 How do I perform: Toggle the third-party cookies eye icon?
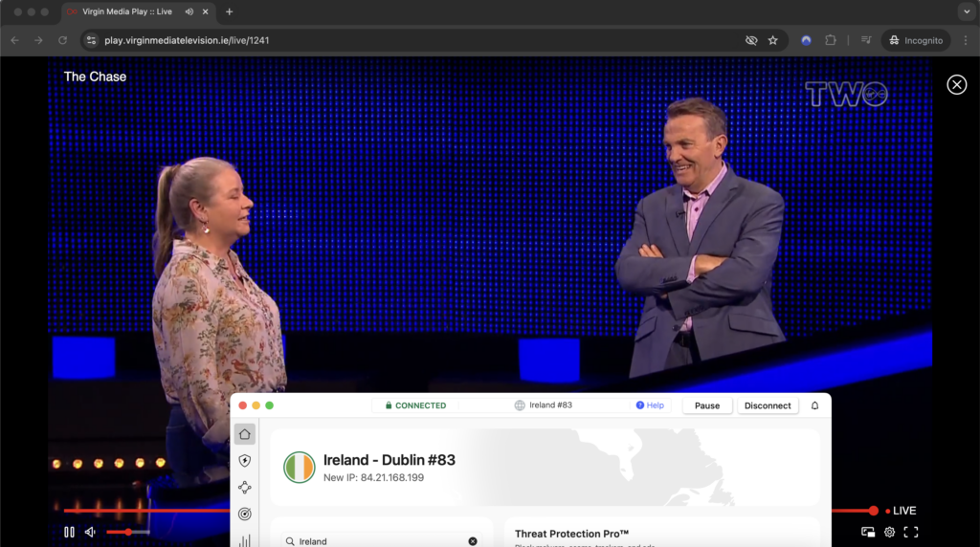point(751,40)
